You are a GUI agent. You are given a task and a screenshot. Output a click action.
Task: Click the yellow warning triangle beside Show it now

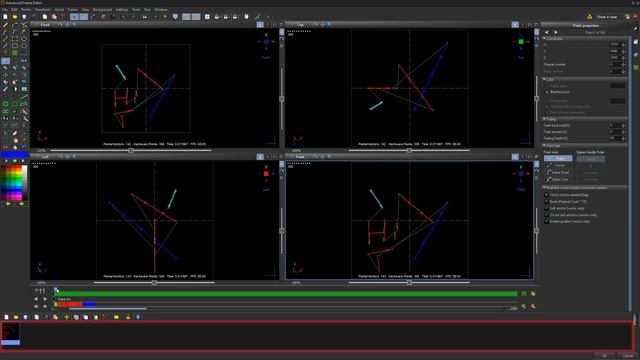point(589,17)
